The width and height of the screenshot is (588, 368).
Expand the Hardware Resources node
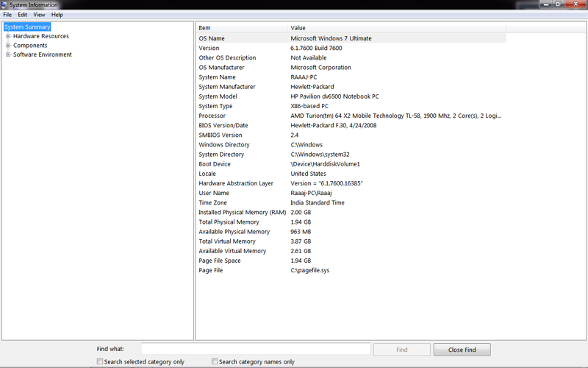pos(8,36)
